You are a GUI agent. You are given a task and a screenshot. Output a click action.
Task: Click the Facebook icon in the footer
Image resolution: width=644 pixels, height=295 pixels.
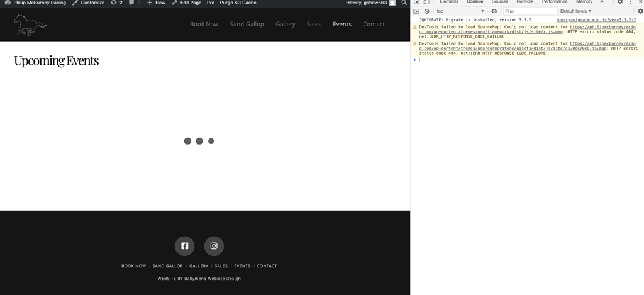coord(184,246)
